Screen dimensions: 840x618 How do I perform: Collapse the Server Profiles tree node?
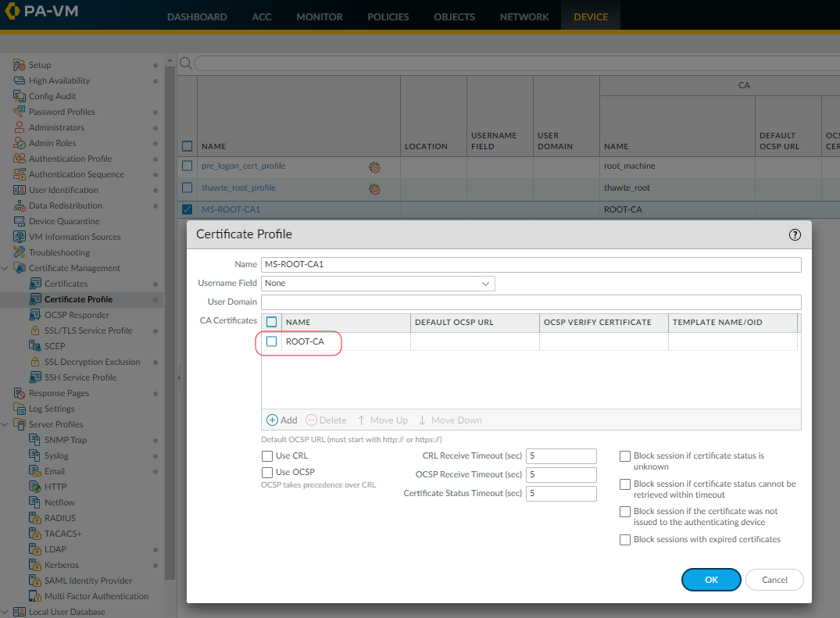click(5, 424)
